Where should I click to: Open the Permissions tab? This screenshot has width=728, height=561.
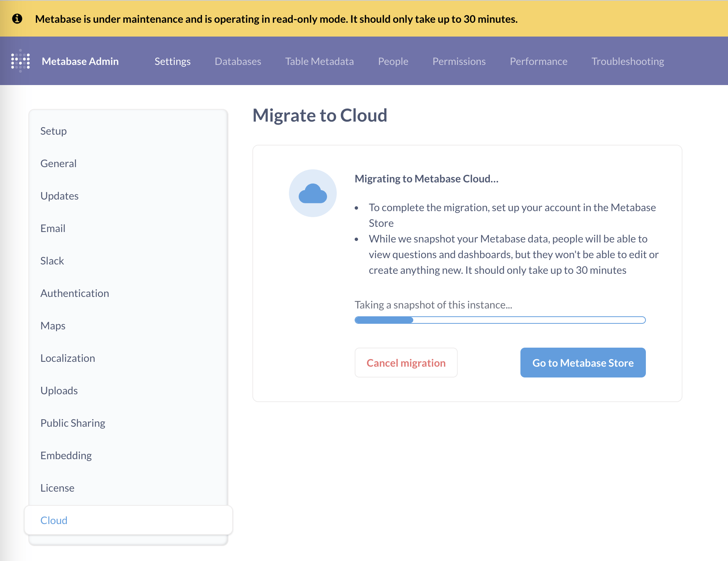click(x=459, y=61)
